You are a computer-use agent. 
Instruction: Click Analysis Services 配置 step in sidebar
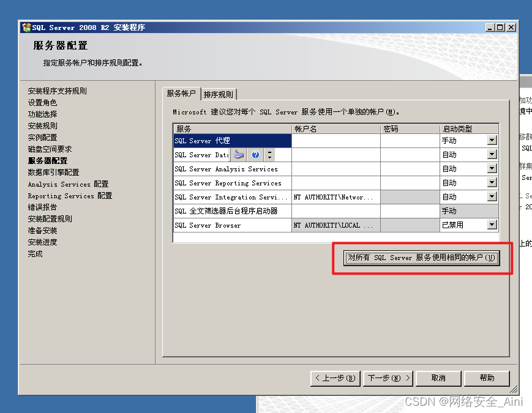(x=68, y=184)
